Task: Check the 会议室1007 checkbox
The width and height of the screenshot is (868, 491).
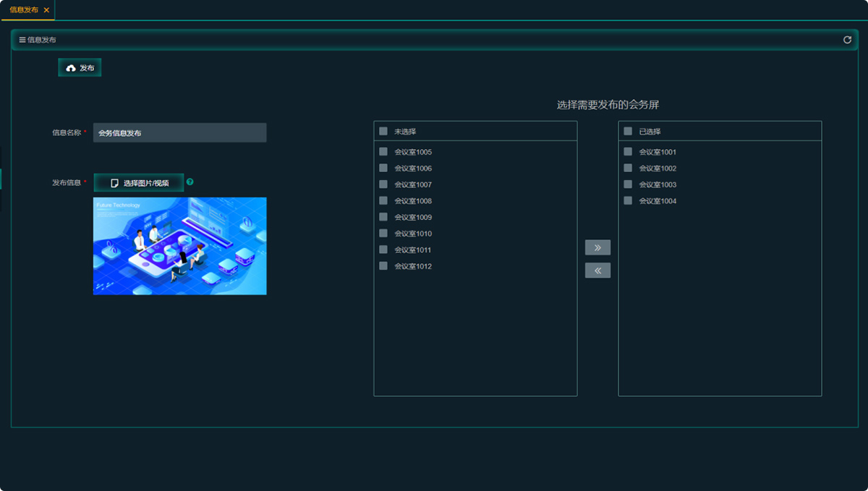Action: click(x=383, y=184)
